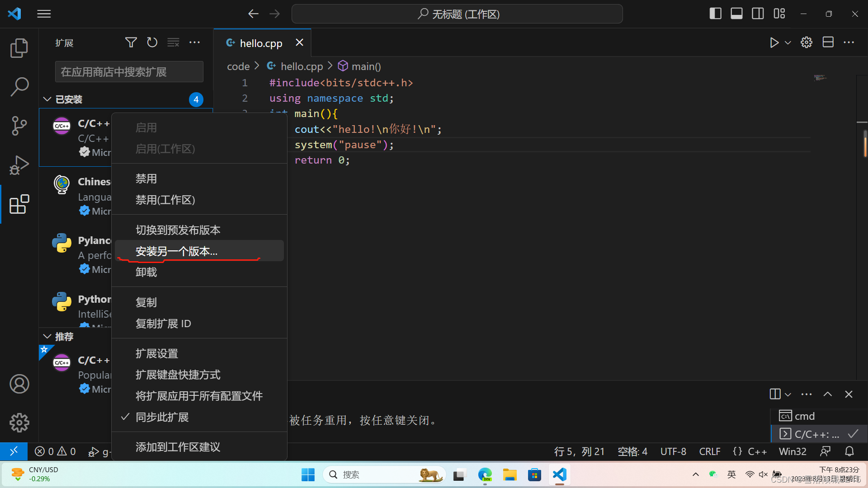
Task: Collapse the '已安装' section
Action: pyautogui.click(x=47, y=99)
